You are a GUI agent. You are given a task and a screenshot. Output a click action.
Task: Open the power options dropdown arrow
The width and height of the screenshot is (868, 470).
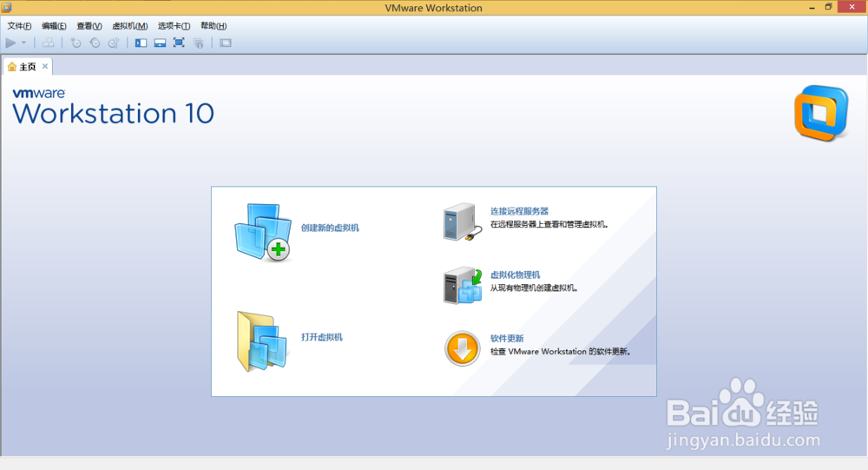[23, 43]
